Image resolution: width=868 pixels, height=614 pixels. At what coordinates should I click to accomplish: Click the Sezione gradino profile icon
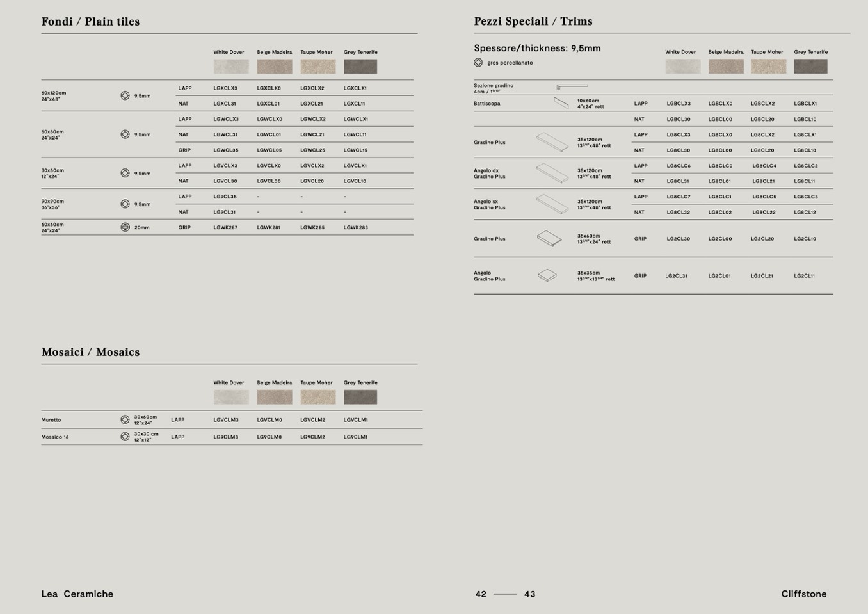click(x=571, y=86)
